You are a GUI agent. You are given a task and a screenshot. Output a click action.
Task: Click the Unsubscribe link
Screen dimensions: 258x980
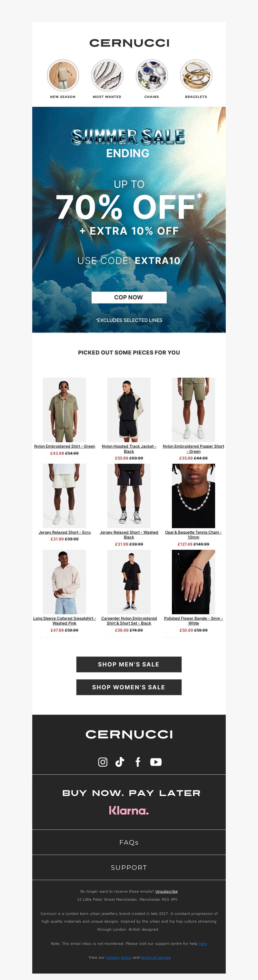166,891
